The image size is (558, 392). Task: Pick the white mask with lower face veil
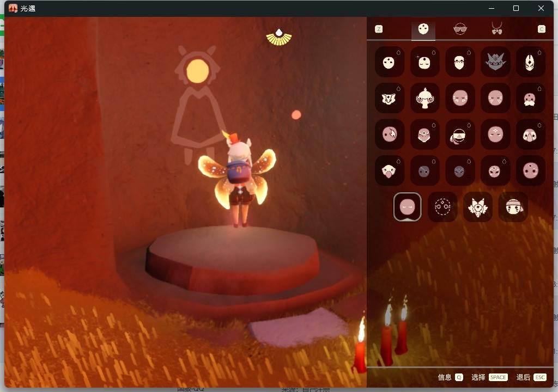tap(460, 62)
